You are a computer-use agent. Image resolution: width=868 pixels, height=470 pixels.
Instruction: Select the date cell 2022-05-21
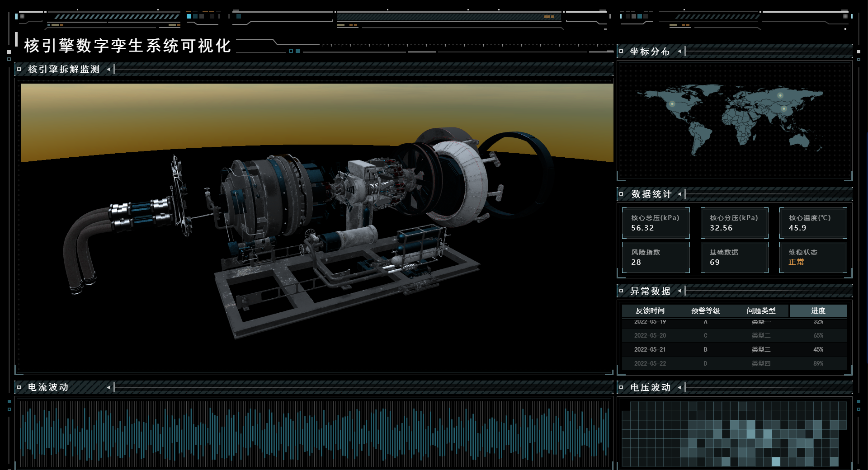pyautogui.click(x=650, y=350)
